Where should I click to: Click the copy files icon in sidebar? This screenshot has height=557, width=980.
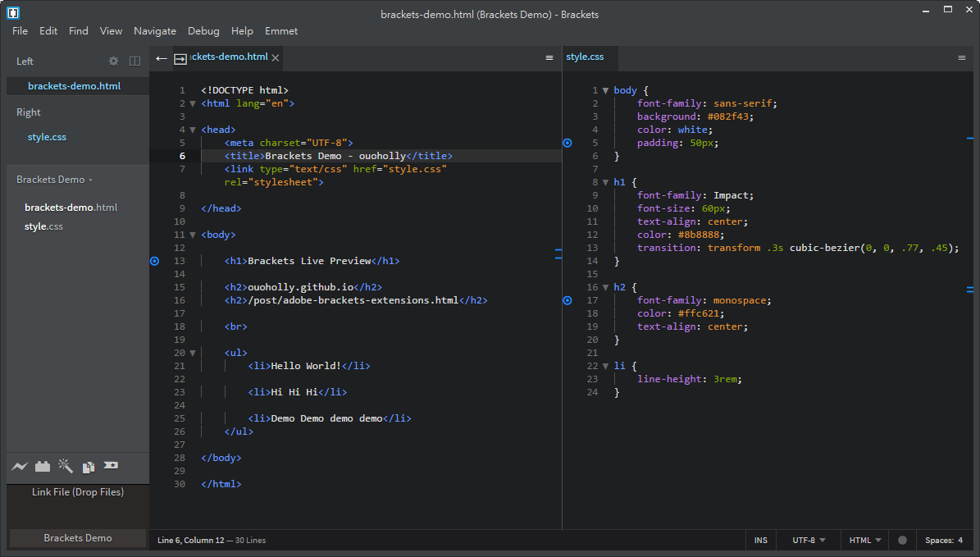coord(89,467)
